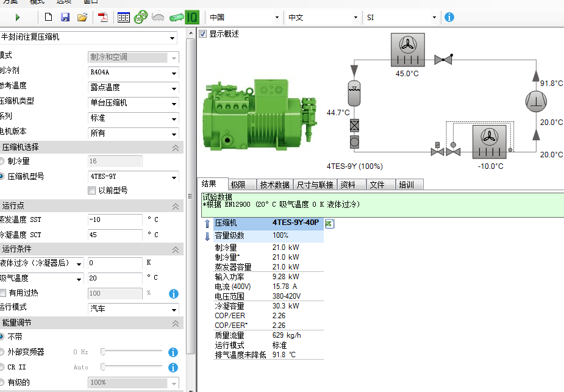564x392 pixels.
Task: Select the 有级的 radio button
Action: 1,382
